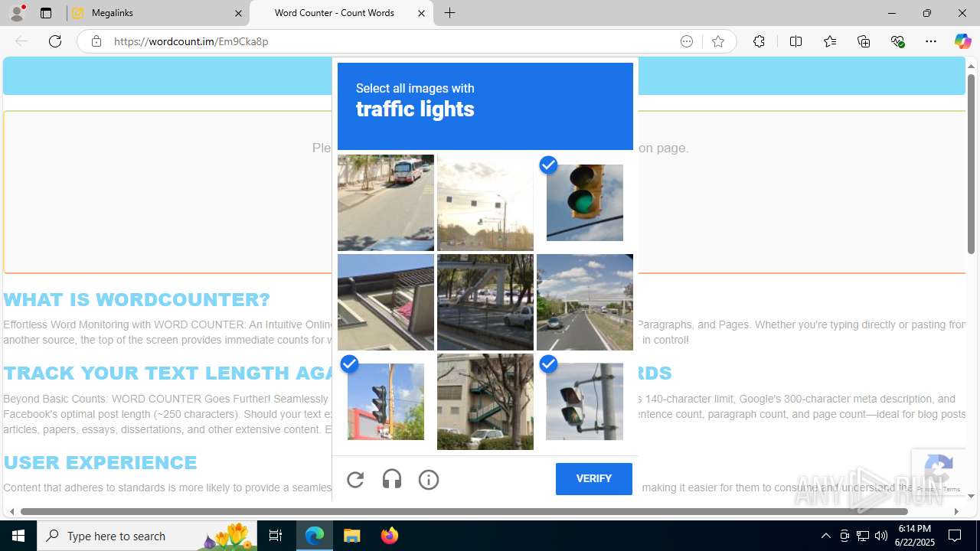
Task: Click the scroll right arrow of the horizontal scrollbar
Action: pyautogui.click(x=955, y=511)
